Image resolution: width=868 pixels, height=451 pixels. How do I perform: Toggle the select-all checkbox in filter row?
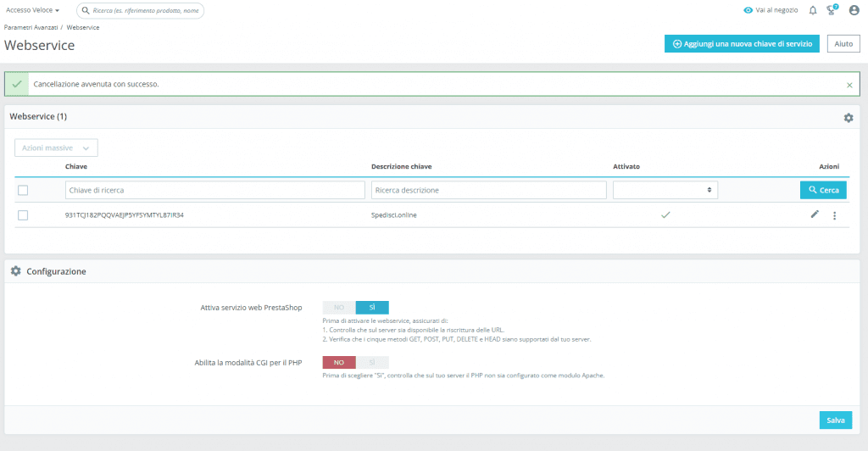(23, 190)
